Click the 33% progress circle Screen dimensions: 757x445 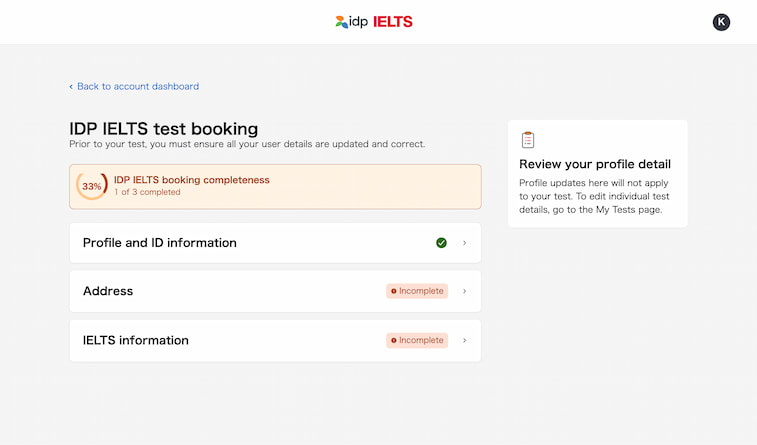(92, 186)
